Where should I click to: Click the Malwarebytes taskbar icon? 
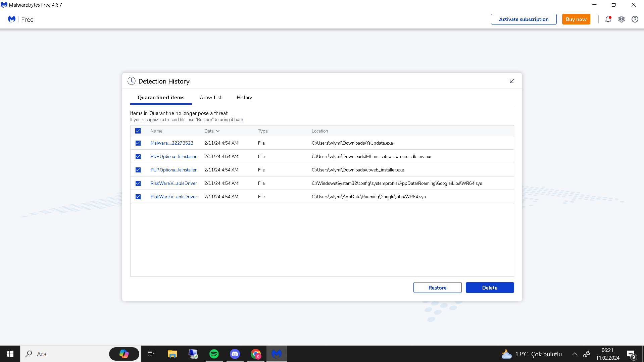(x=277, y=354)
